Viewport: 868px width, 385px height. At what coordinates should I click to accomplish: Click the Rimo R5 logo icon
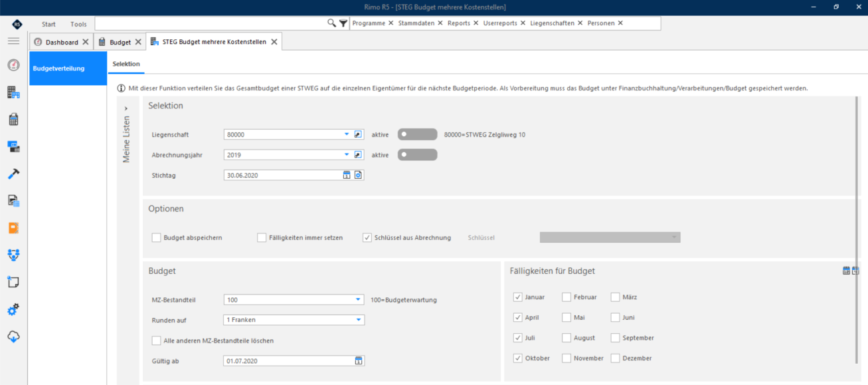(17, 24)
